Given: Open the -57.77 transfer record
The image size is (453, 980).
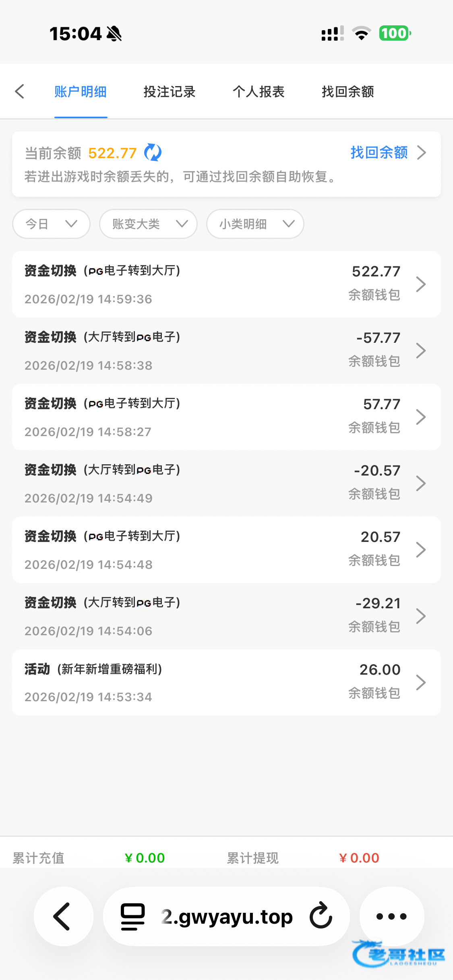Looking at the screenshot, I should [226, 350].
